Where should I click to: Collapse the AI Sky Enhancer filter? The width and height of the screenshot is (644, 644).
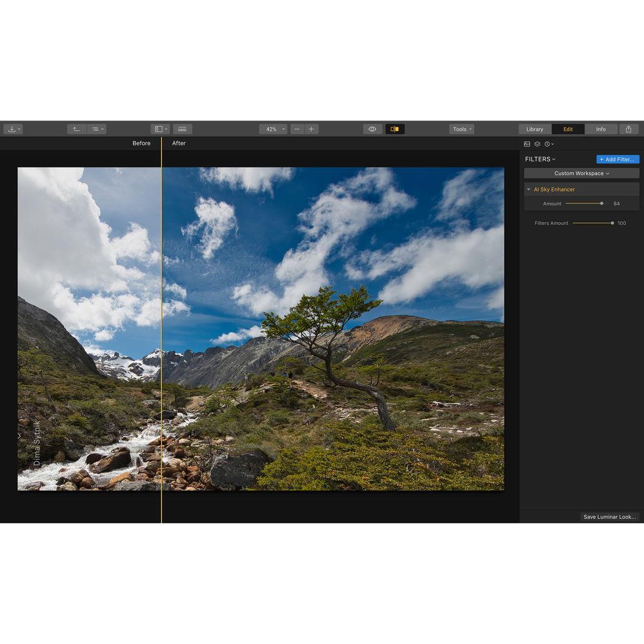(529, 189)
